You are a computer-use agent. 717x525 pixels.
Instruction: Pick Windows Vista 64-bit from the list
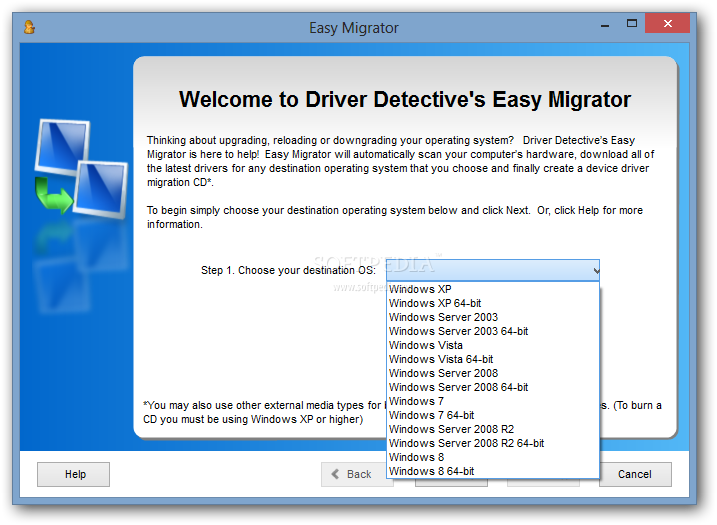click(x=492, y=359)
